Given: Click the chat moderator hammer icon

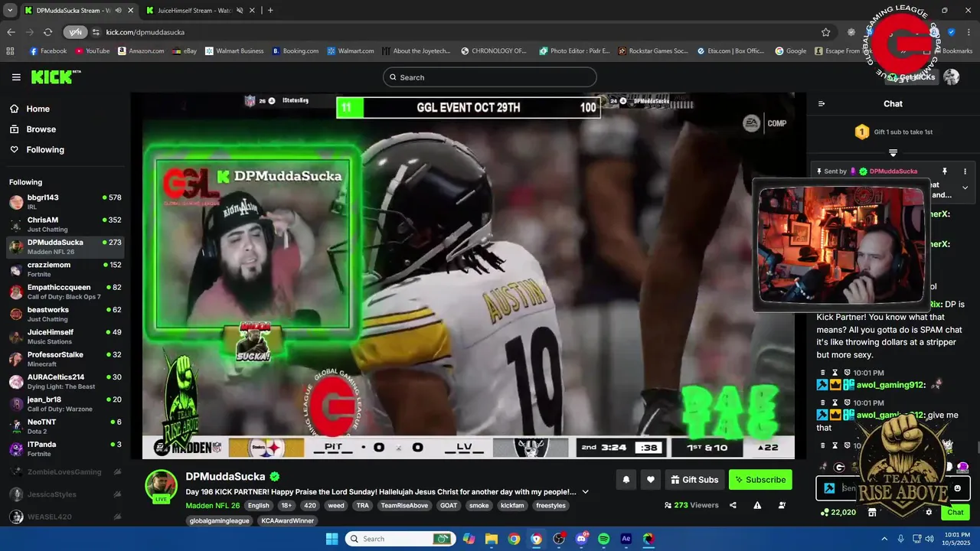Looking at the screenshot, I should point(829,488).
